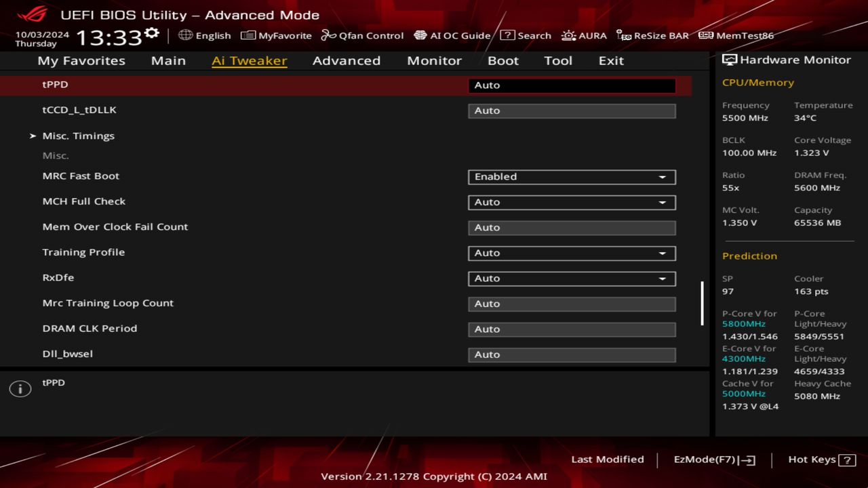Click Hardware Monitor screen icon
The width and height of the screenshot is (868, 488).
(x=730, y=60)
